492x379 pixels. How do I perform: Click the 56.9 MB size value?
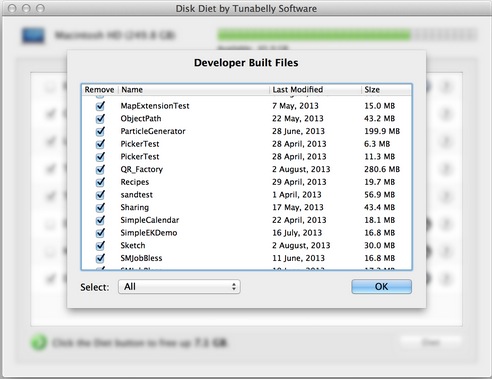(x=380, y=195)
